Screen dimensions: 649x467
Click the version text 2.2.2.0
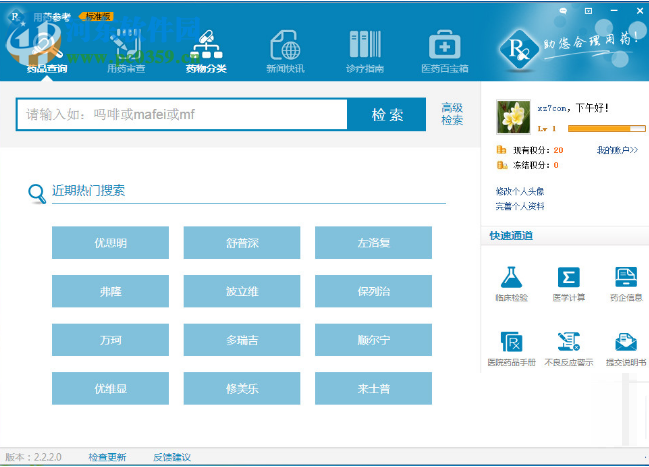[x=48, y=457]
